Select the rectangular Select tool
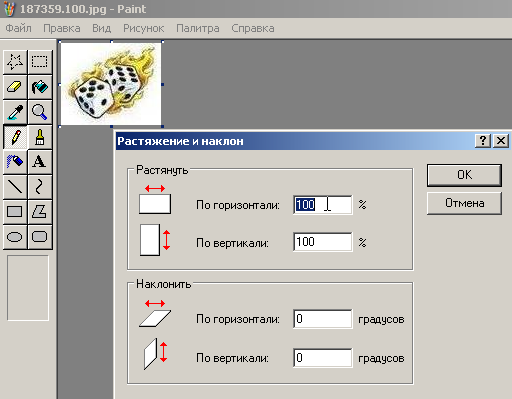This screenshot has height=399, width=512. point(40,62)
